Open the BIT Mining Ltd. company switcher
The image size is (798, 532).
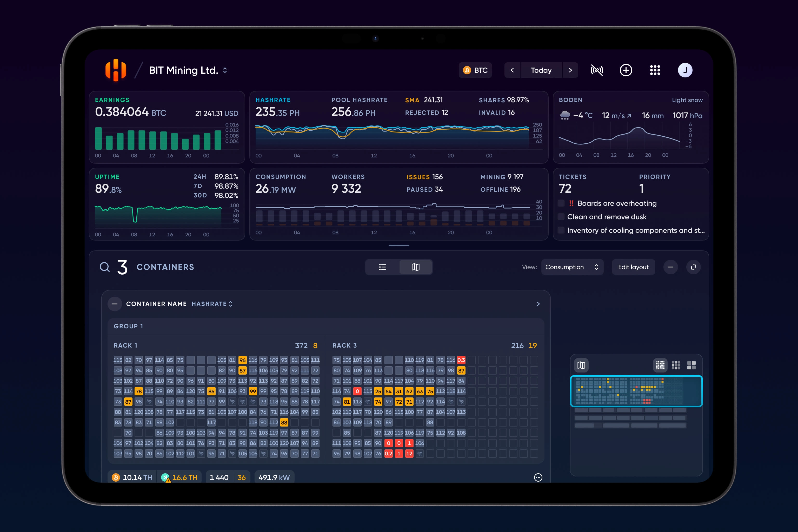coord(188,70)
